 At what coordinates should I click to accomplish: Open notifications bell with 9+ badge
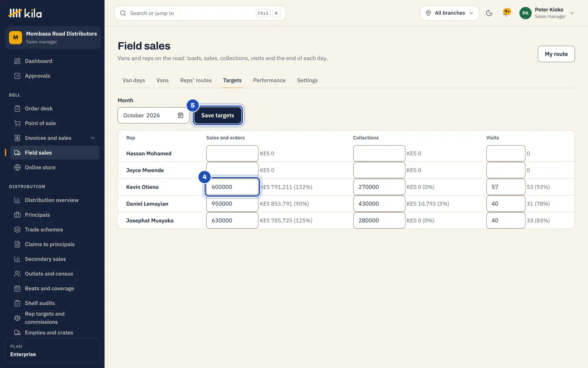pos(507,13)
